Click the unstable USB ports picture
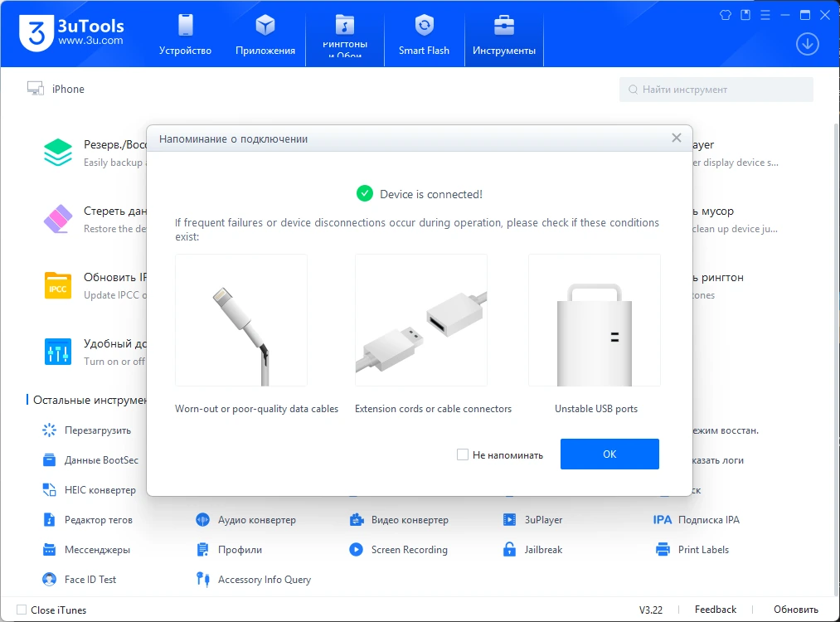Viewport: 840px width, 622px height. click(x=594, y=320)
